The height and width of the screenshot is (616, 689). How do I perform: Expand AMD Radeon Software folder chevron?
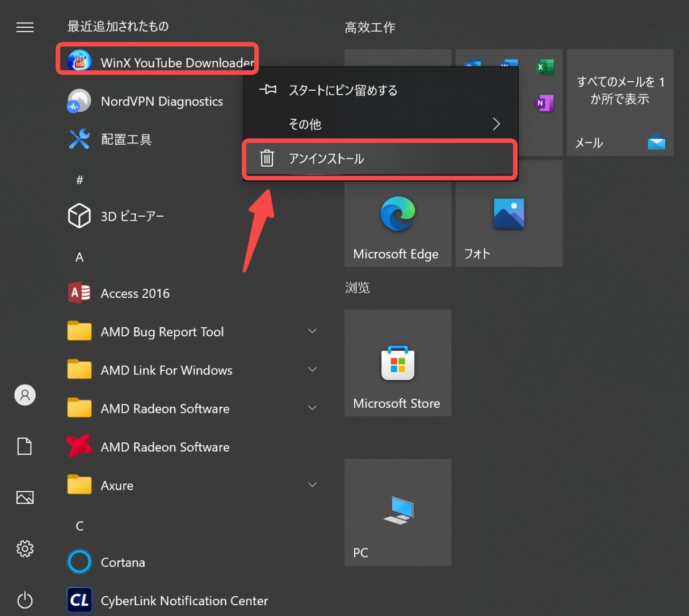pyautogui.click(x=312, y=408)
